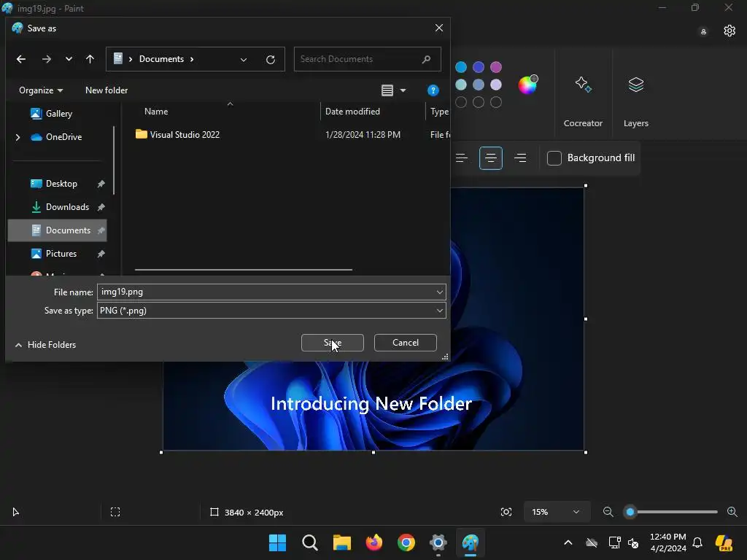Open notifications bell in taskbar
This screenshot has height=560, width=747.
pos(697,542)
